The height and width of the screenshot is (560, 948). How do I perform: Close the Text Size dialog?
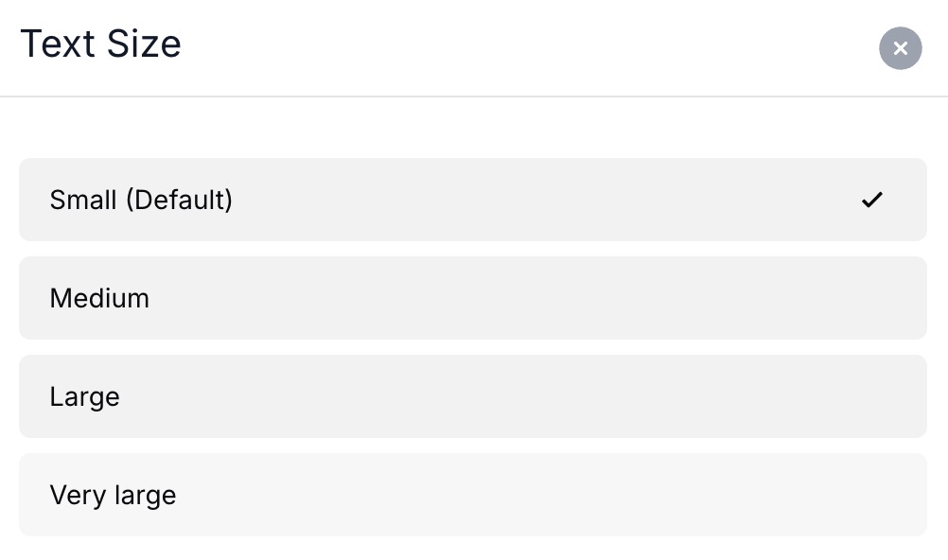[x=900, y=48]
